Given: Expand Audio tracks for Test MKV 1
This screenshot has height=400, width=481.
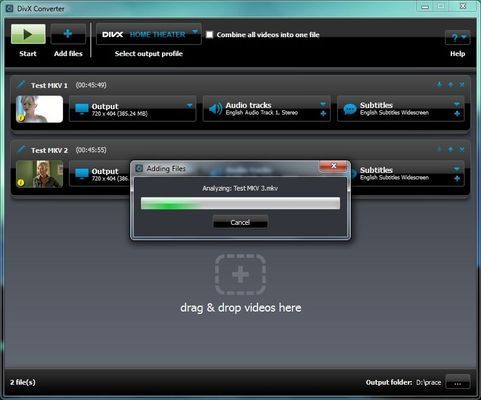Looking at the screenshot, I should coord(323,104).
